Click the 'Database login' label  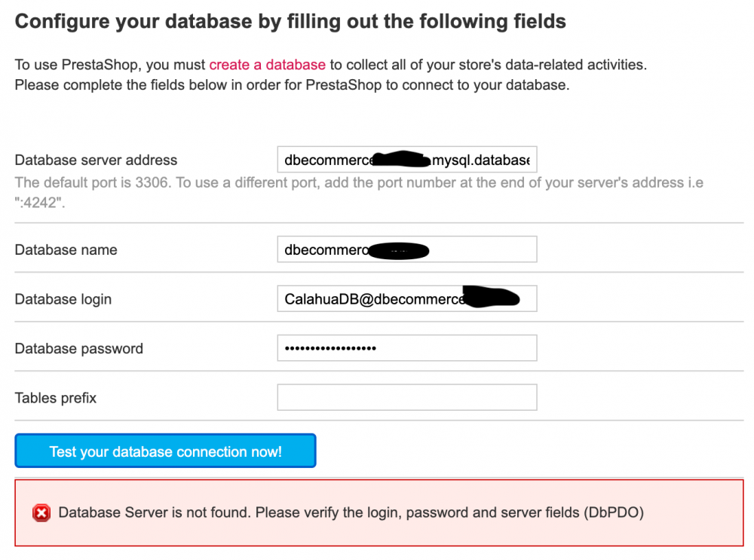pos(63,299)
